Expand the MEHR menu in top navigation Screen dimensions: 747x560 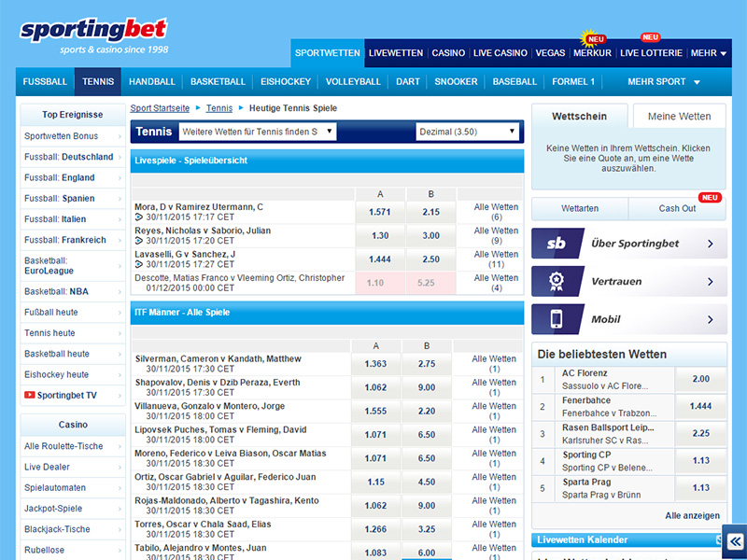tap(709, 53)
